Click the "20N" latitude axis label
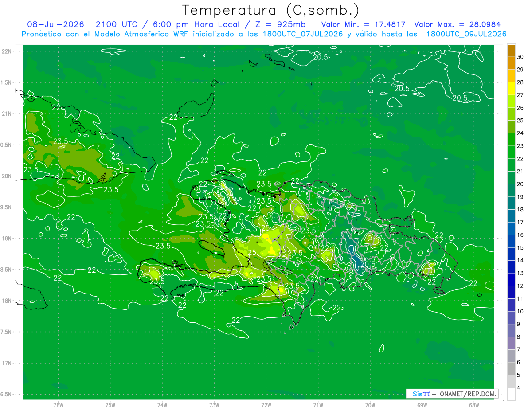The width and height of the screenshot is (532, 411). pos(8,176)
